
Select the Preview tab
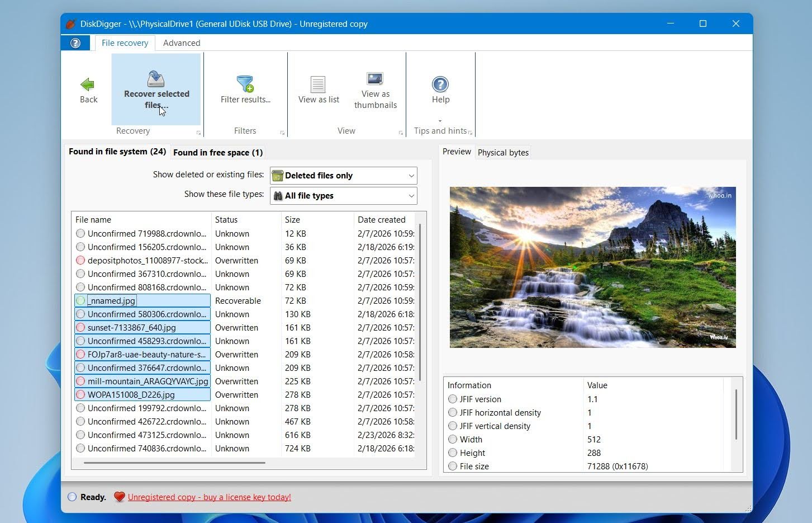pyautogui.click(x=457, y=152)
